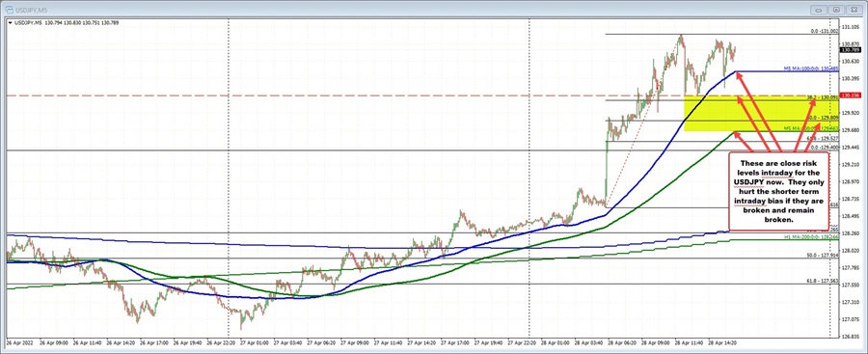
Task: Click the 129.680 price scale value
Action: coord(851,129)
